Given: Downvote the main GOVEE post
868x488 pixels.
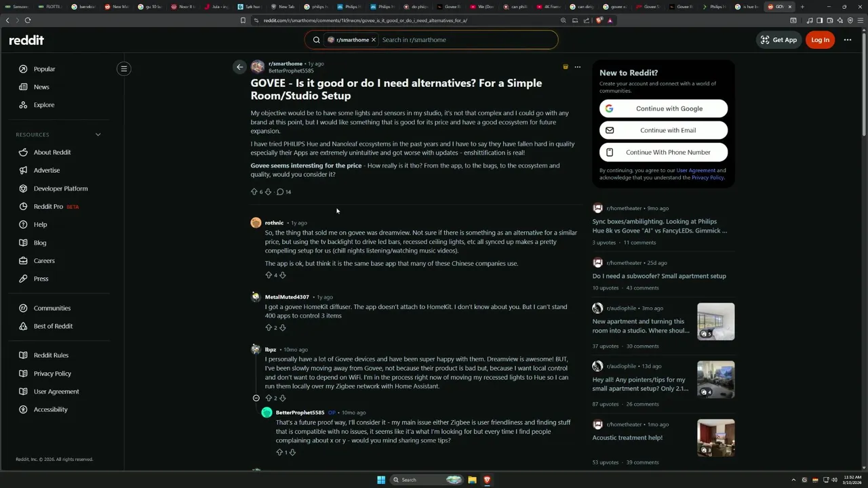Looking at the screenshot, I should click(x=268, y=192).
